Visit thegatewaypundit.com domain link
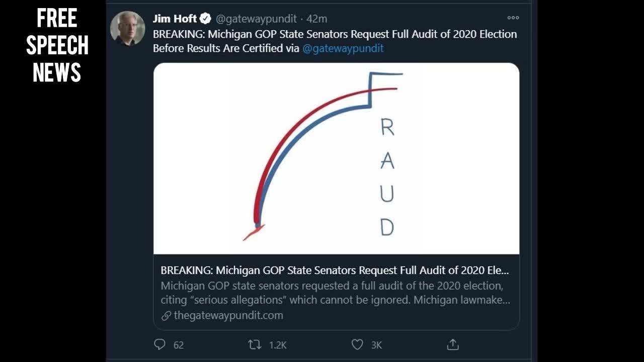This screenshot has height=362, width=644. point(228,316)
